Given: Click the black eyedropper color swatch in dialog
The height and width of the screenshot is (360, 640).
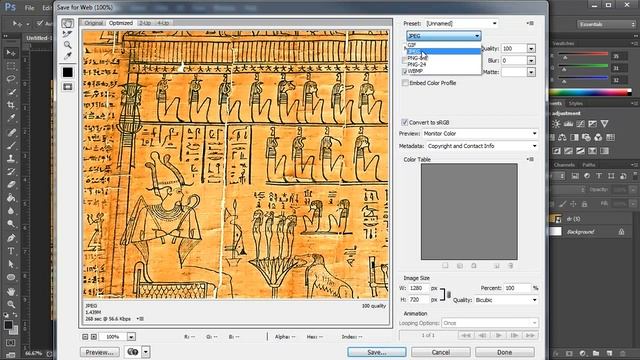Looking at the screenshot, I should 67,72.
